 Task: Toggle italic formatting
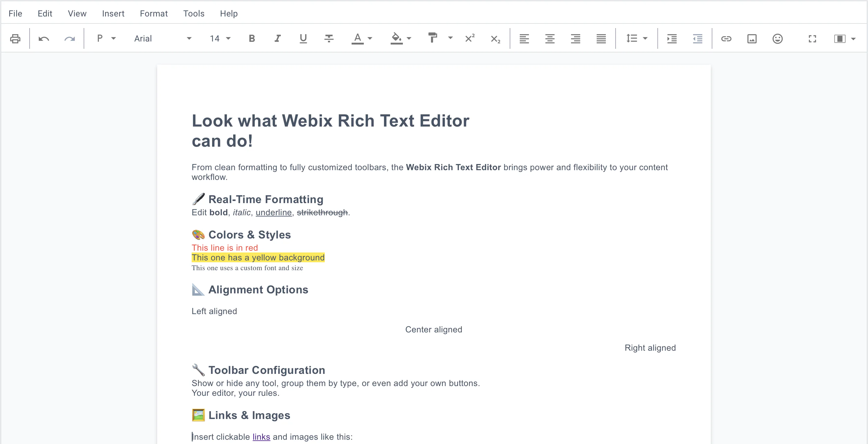pyautogui.click(x=277, y=39)
